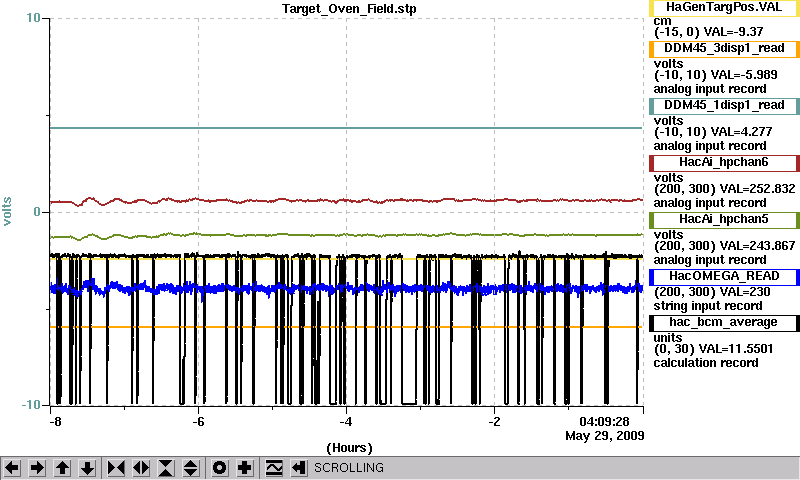Click the May 29, 2009 date label
This screenshot has width=800, height=480.
coord(605,436)
